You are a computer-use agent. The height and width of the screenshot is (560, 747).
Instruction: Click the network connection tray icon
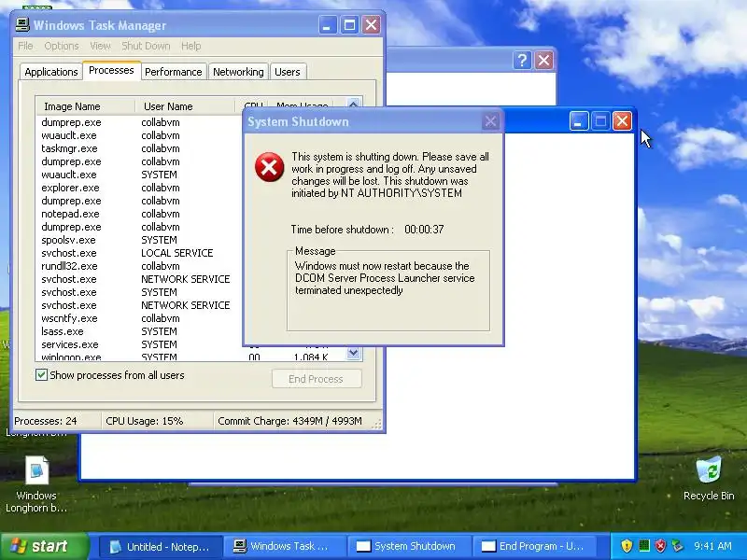(677, 546)
